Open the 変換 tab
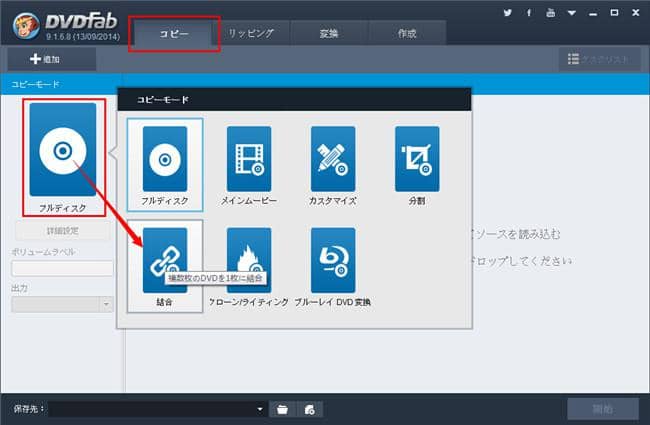This screenshot has width=650, height=425. coord(329,34)
